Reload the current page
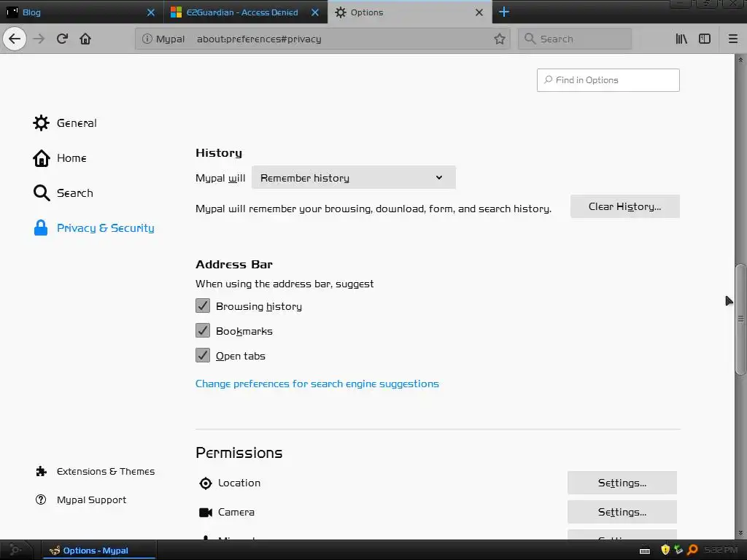Screen dimensions: 747x560 [x=62, y=39]
